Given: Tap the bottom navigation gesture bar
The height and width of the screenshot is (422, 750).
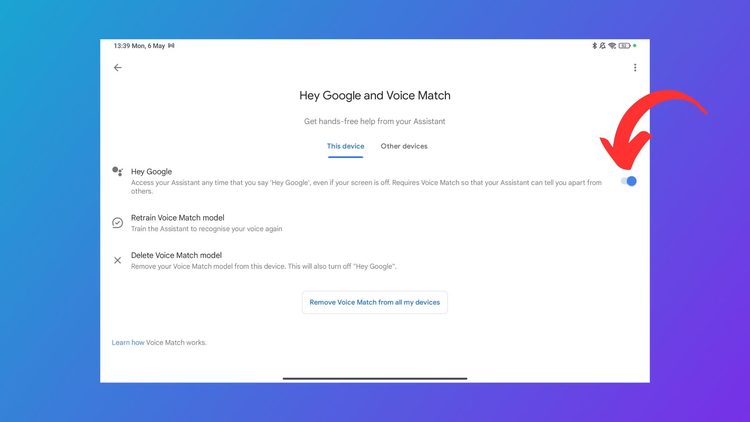Looking at the screenshot, I should click(375, 378).
